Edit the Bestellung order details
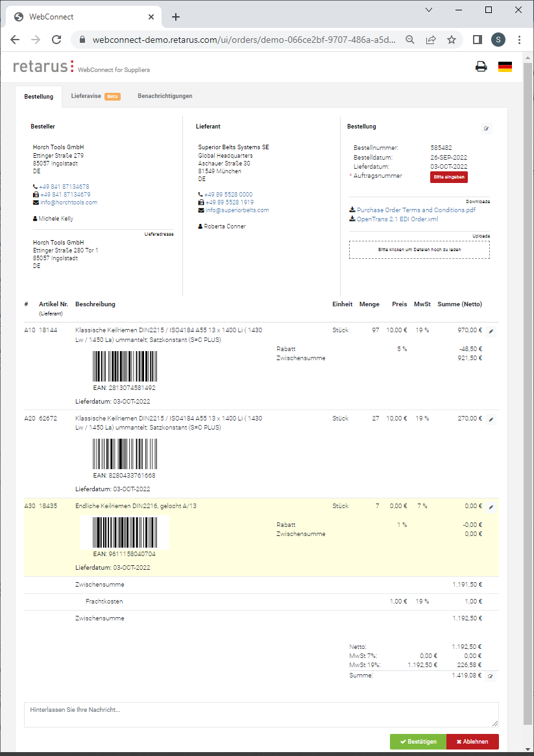 [486, 128]
